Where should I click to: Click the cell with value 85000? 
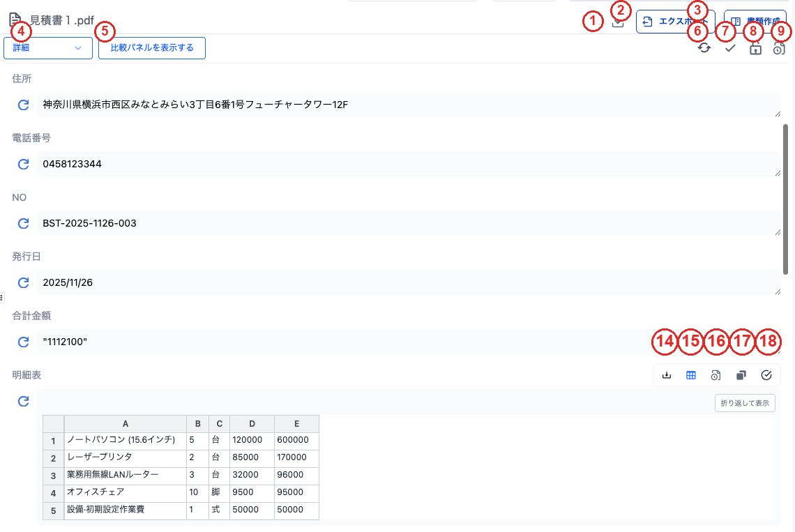(x=252, y=457)
